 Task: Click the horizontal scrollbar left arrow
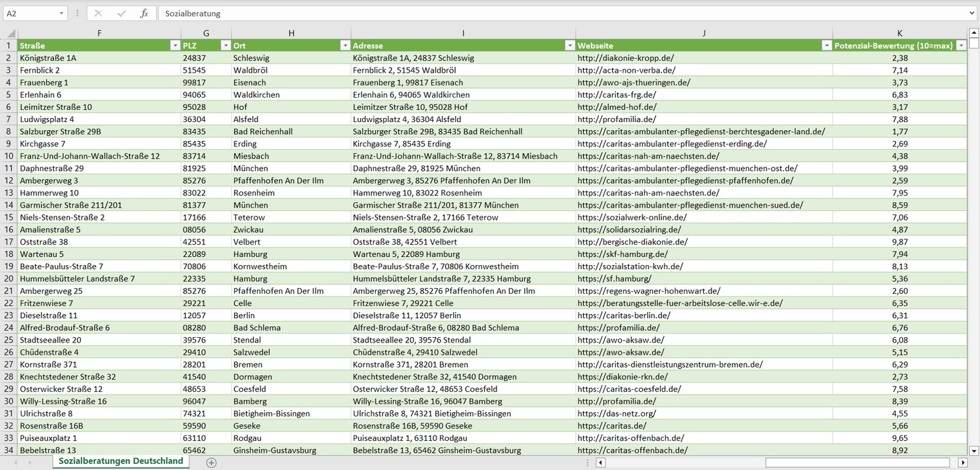pos(600,463)
